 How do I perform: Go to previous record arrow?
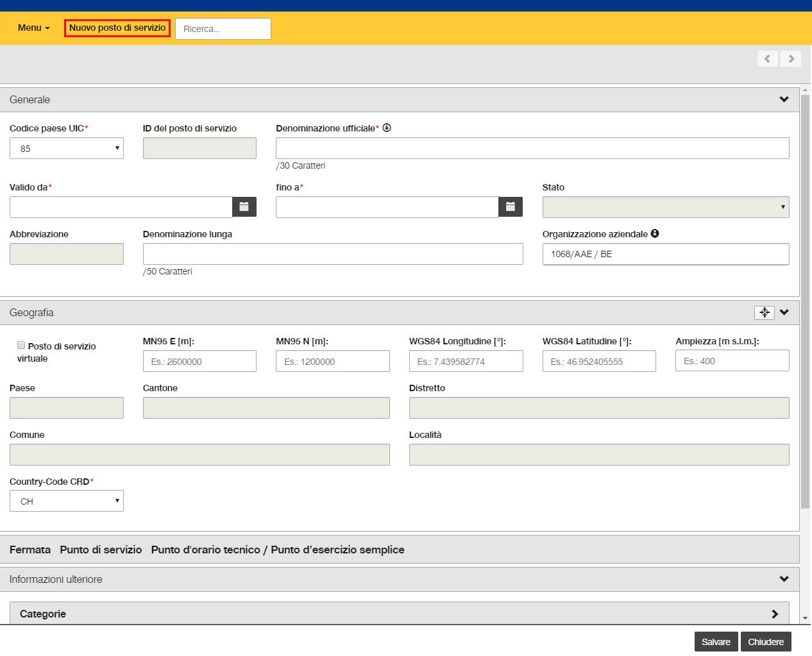pos(768,58)
